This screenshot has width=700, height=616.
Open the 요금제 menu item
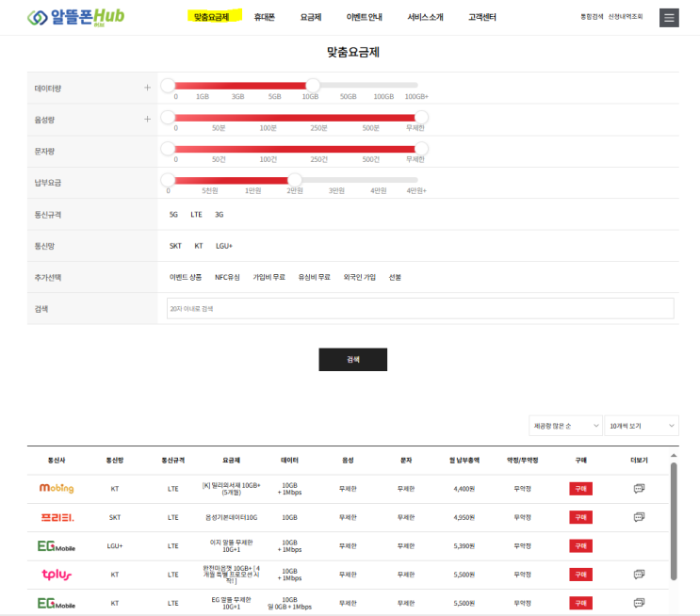pyautogui.click(x=311, y=17)
